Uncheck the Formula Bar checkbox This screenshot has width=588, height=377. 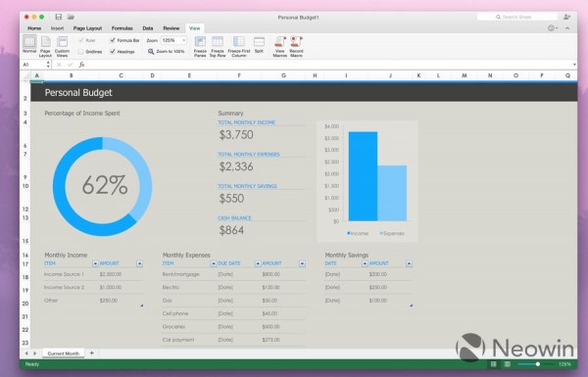[112, 40]
